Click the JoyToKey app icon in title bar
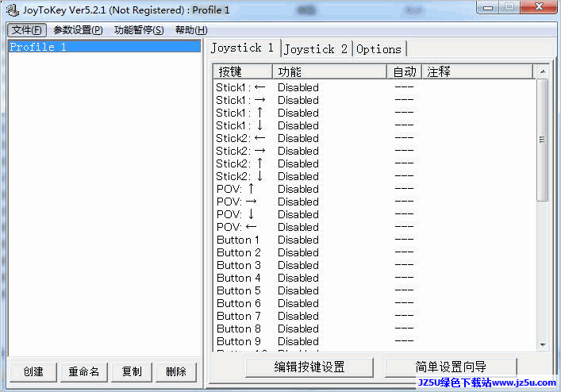Screen dimensions: 561x392 13,10
